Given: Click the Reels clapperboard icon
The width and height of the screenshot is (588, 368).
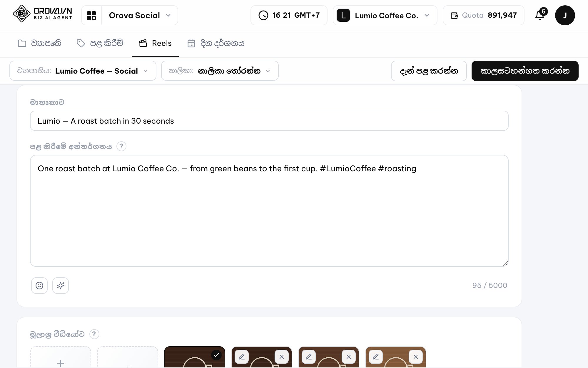Looking at the screenshot, I should tap(143, 43).
